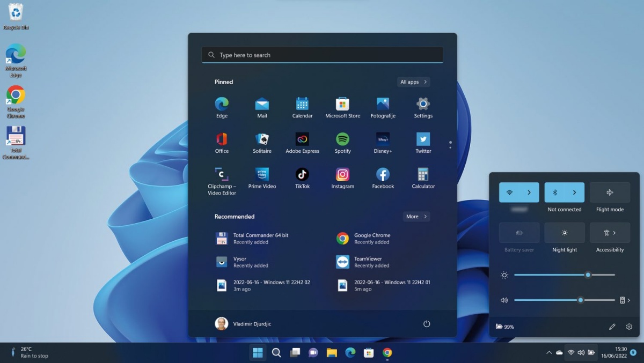Open Teams Chat on the taskbar
The image size is (644, 363).
point(313,352)
